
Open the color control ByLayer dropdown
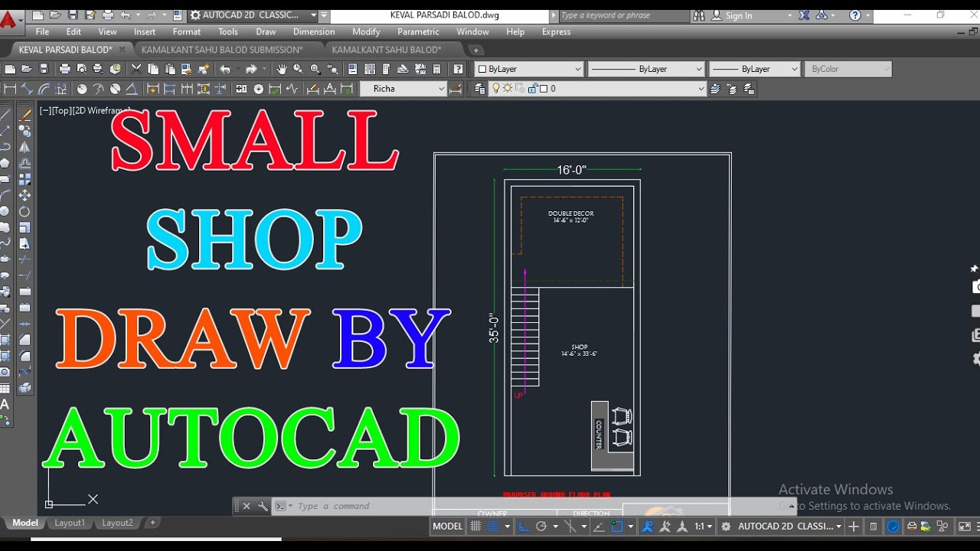pos(530,69)
